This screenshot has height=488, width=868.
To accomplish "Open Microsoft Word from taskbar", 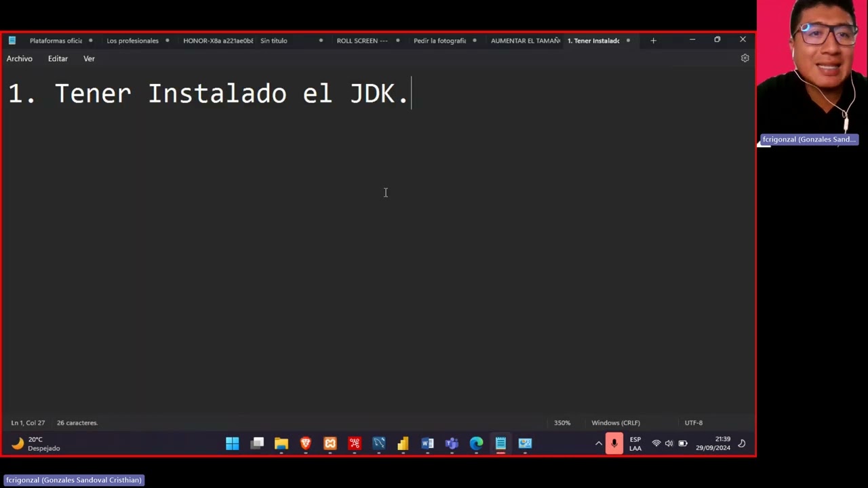I will click(428, 444).
